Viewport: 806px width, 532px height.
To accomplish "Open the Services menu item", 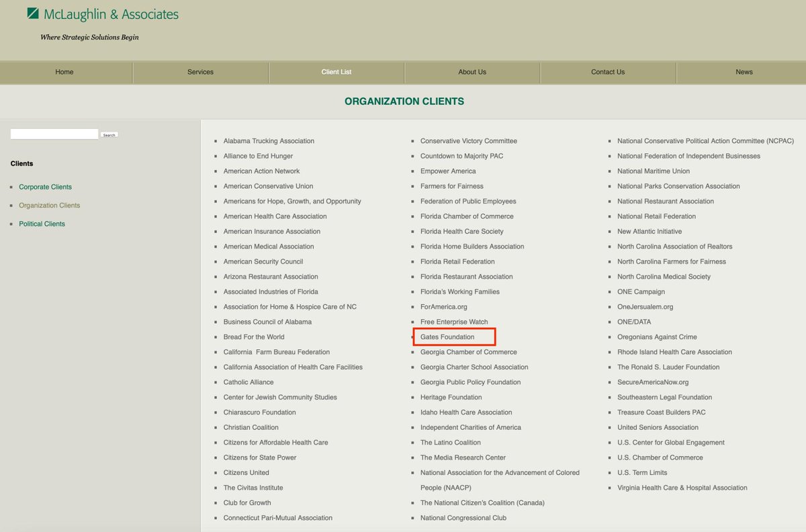I will click(200, 72).
